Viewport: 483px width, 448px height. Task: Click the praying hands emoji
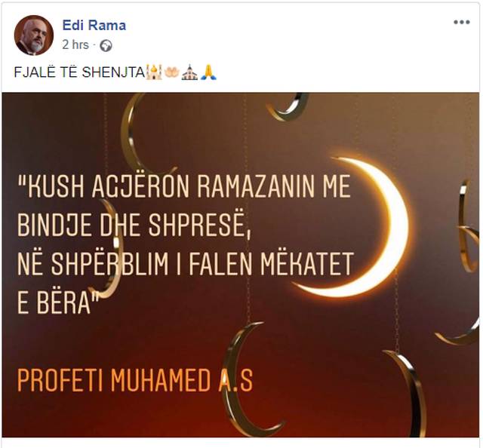click(208, 72)
